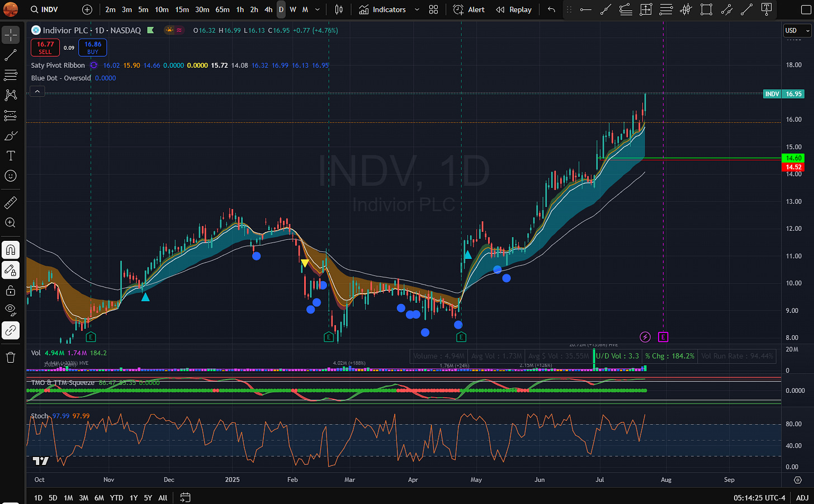Select the price range tool in favorites toolbar
The height and width of the screenshot is (504, 814).
point(646,9)
